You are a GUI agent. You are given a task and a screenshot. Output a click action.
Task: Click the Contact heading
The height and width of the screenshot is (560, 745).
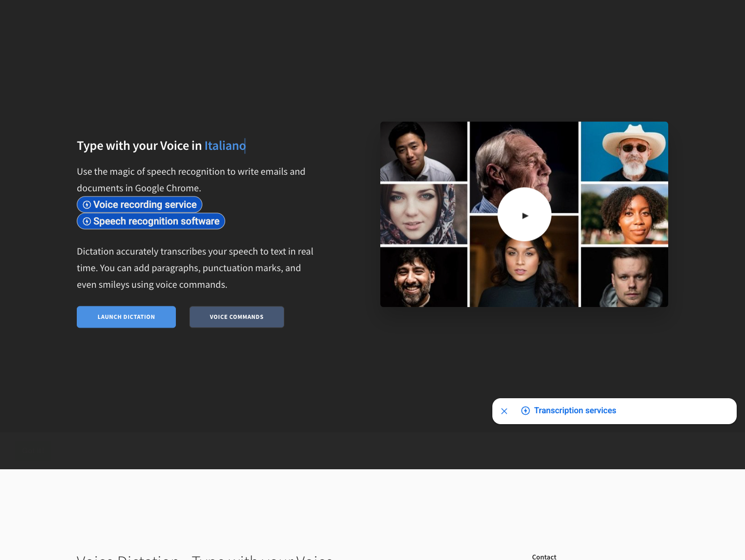pyautogui.click(x=544, y=556)
